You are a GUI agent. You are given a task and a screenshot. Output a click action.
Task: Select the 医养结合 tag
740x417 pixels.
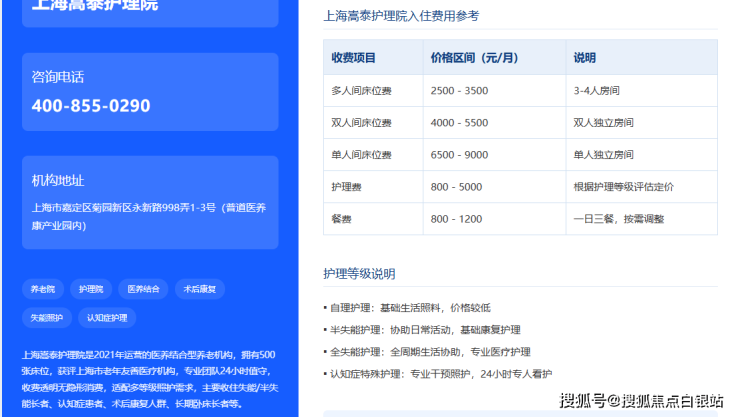tap(143, 289)
